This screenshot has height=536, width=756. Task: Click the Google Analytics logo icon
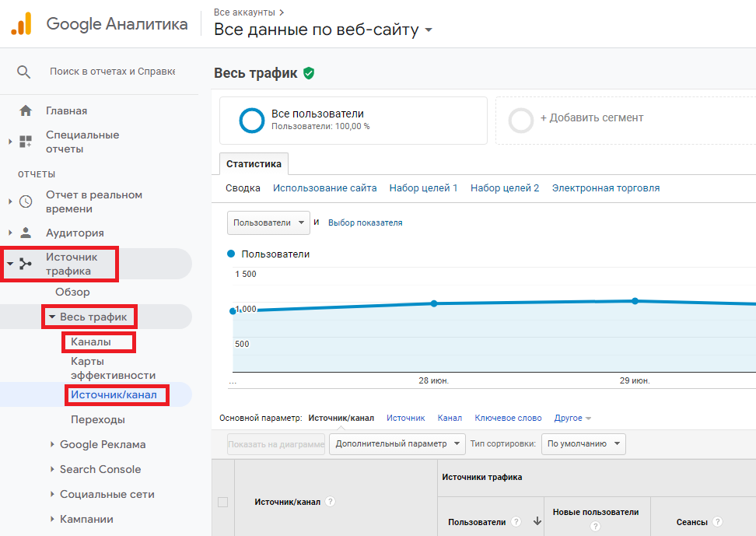pos(21,24)
